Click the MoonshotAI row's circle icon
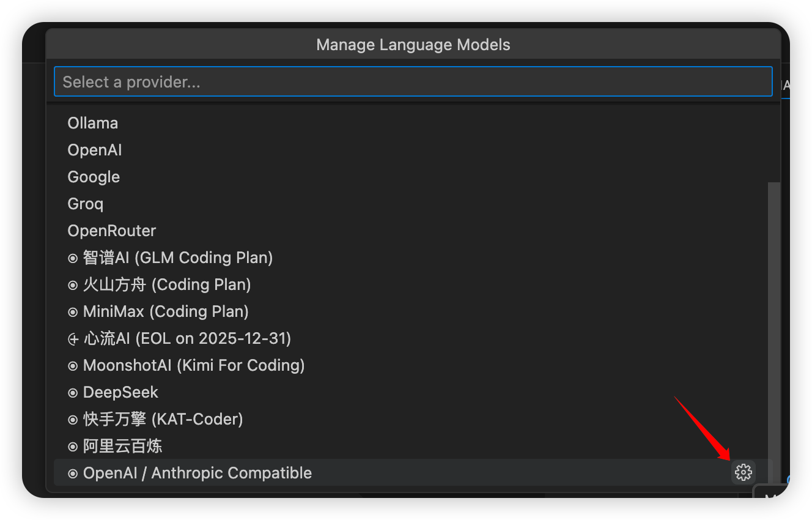812x520 pixels. (73, 366)
